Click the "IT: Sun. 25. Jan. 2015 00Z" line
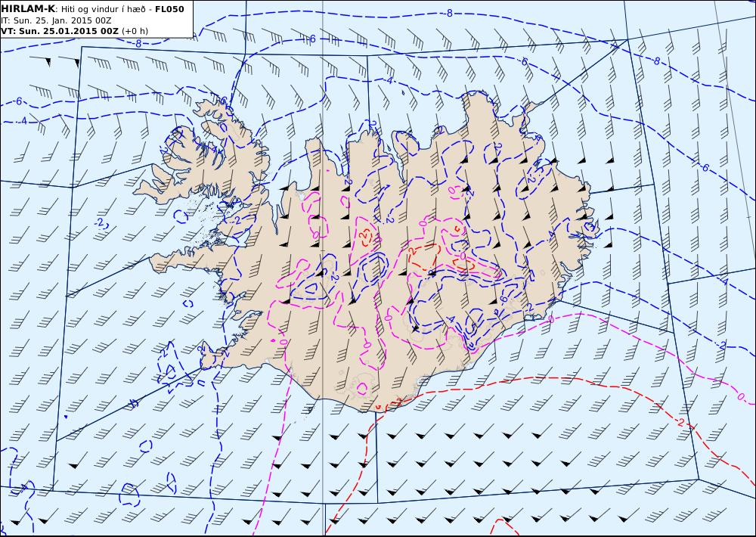 coord(57,20)
